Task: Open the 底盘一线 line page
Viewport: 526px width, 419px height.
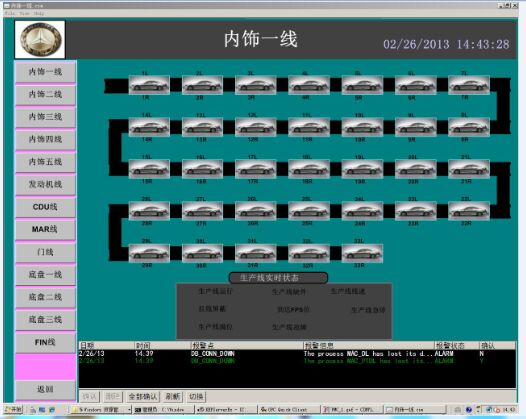Action: click(45, 275)
